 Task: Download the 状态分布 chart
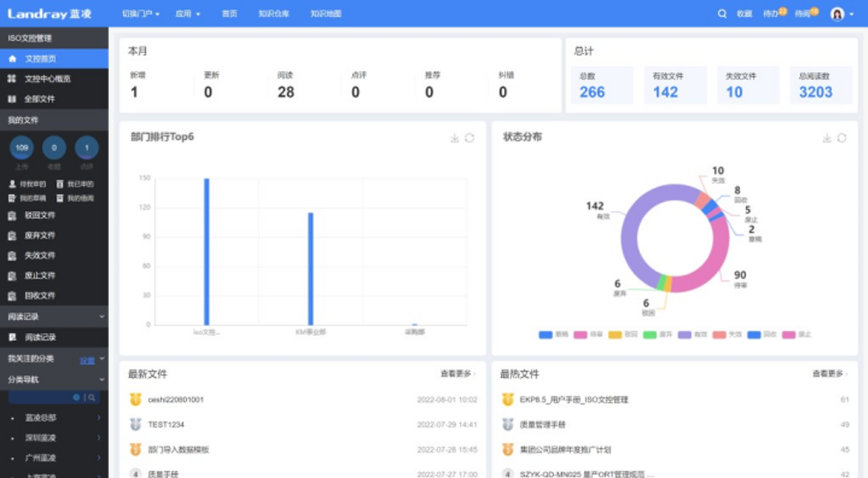(827, 138)
